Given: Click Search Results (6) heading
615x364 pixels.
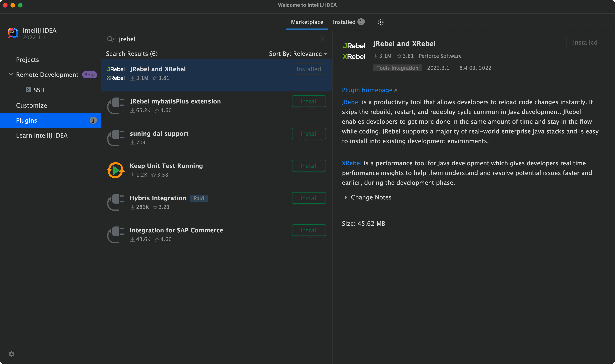Looking at the screenshot, I should (x=132, y=54).
